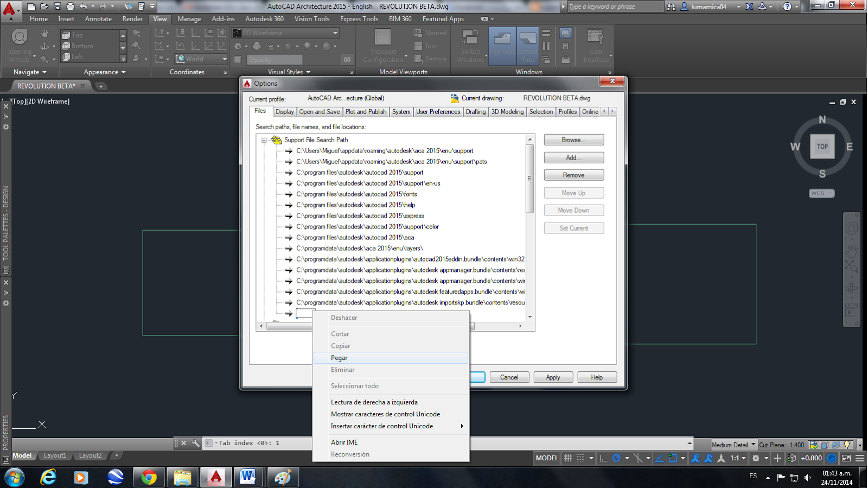Toggle ortho mode in status bar
This screenshot has width=868, height=488.
(603, 458)
